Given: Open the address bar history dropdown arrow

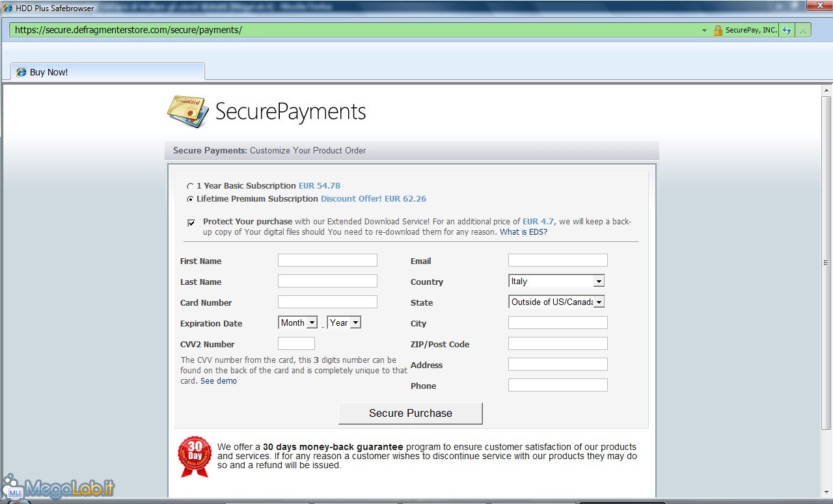Looking at the screenshot, I should click(704, 31).
